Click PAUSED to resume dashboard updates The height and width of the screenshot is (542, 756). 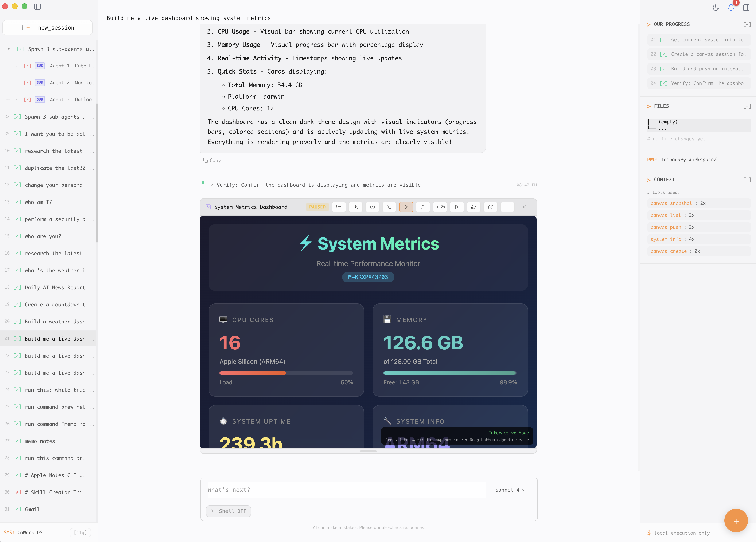[317, 207]
